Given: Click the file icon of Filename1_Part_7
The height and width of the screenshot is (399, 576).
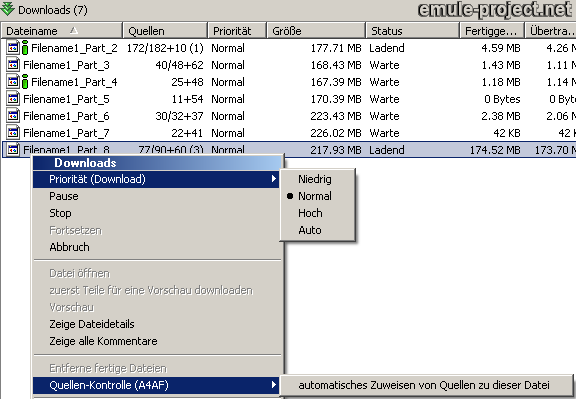Looking at the screenshot, I should (x=13, y=133).
